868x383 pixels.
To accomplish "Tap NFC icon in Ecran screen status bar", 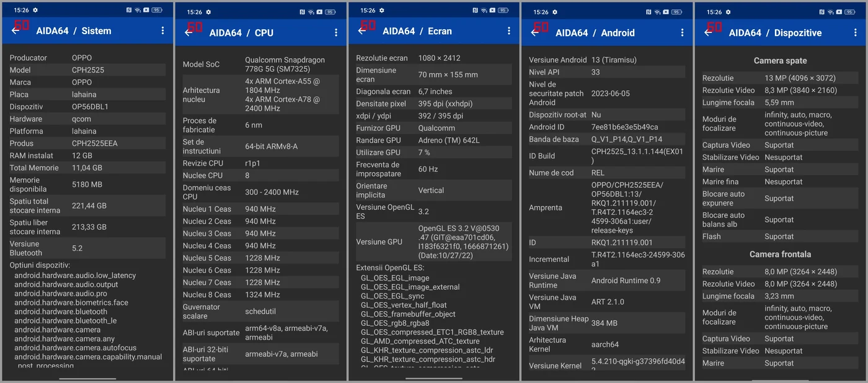I will coord(475,11).
